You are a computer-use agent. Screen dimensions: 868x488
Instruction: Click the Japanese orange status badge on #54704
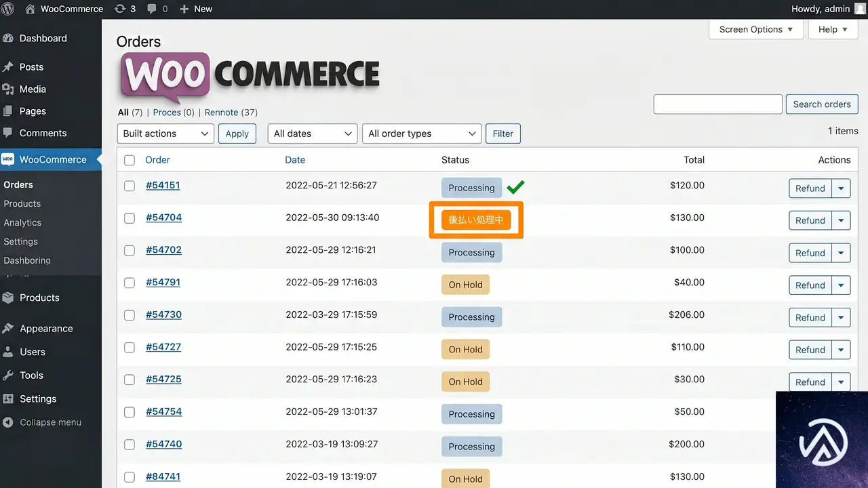pyautogui.click(x=476, y=220)
